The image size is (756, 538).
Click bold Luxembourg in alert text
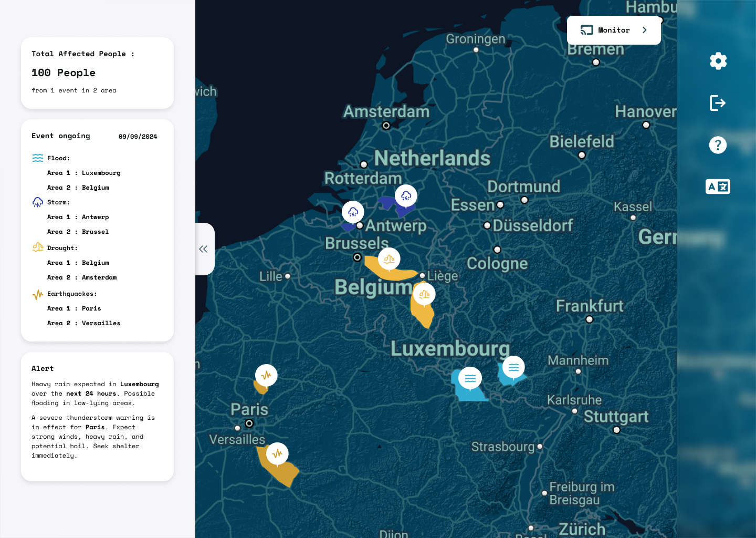tap(139, 384)
